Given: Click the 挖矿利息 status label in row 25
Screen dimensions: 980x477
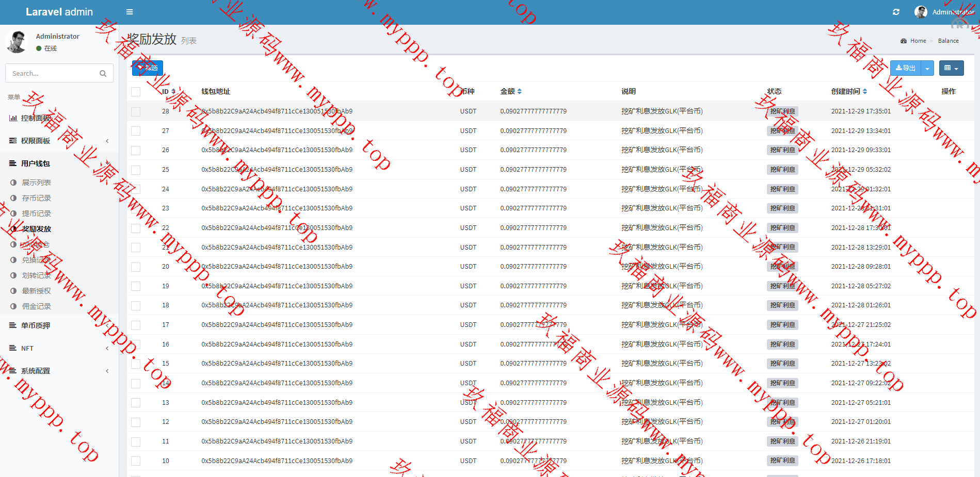Looking at the screenshot, I should pos(782,170).
